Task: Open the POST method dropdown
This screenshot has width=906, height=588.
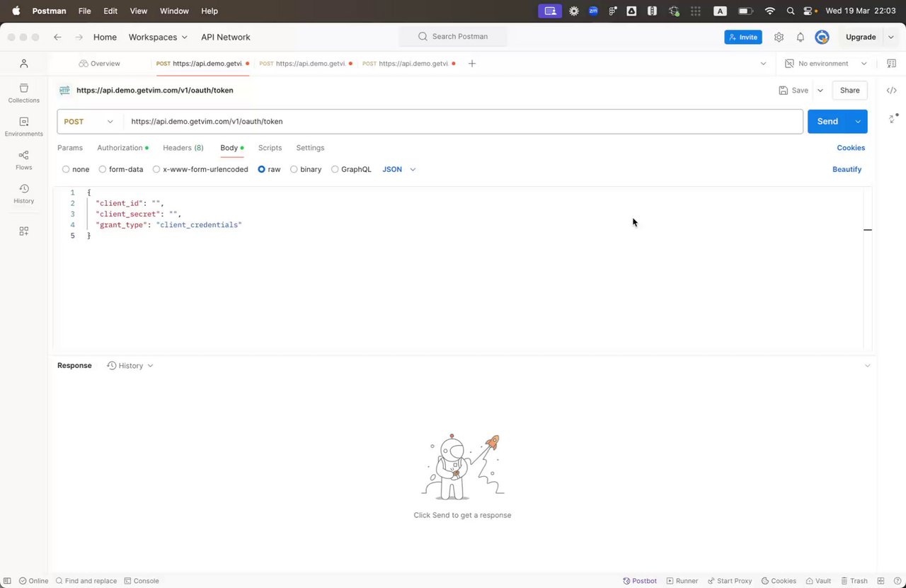Action: click(90, 122)
